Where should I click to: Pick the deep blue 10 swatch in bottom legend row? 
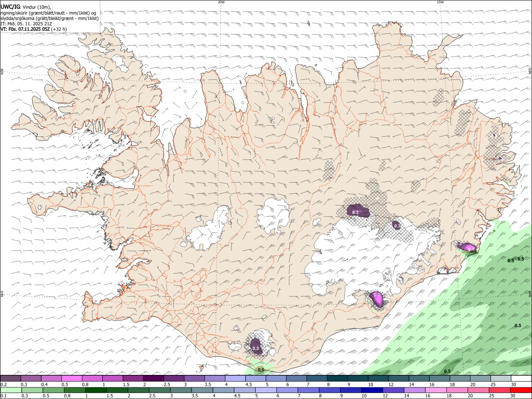coord(372,390)
